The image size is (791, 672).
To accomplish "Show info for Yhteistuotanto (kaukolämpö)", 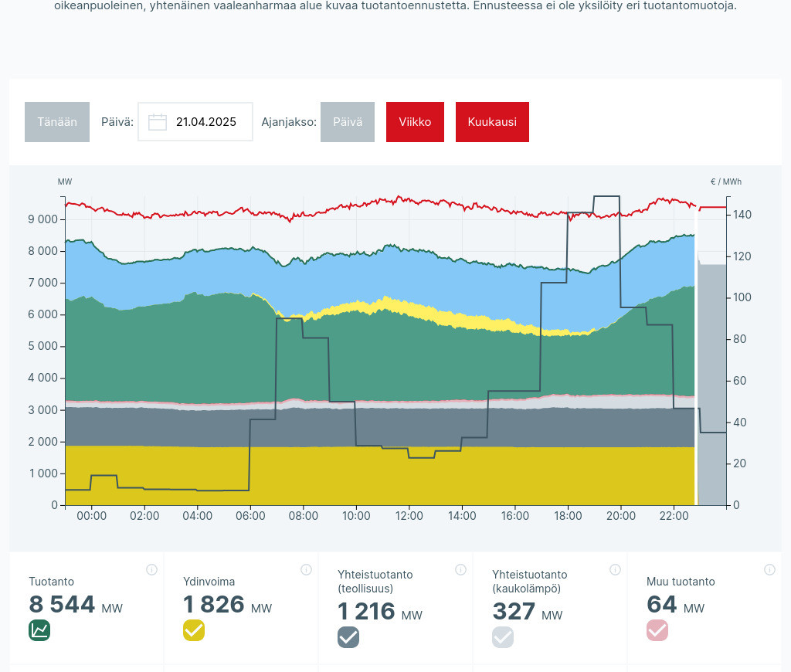I will [x=615, y=570].
